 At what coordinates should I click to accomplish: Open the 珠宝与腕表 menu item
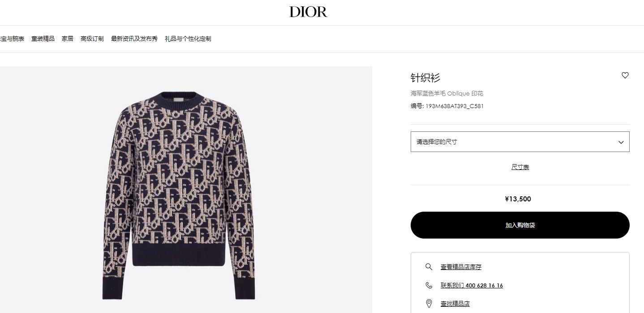click(x=12, y=39)
